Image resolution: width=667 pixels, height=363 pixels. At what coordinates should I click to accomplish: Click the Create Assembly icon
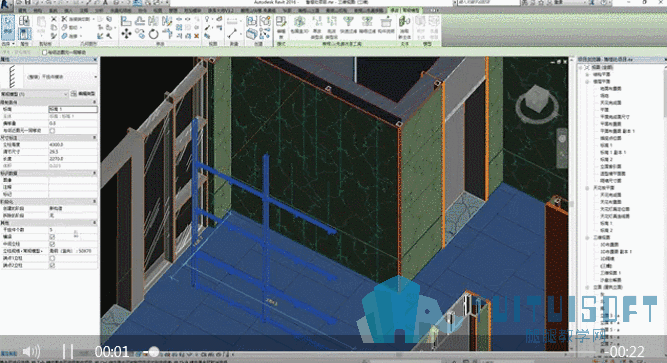251,21
